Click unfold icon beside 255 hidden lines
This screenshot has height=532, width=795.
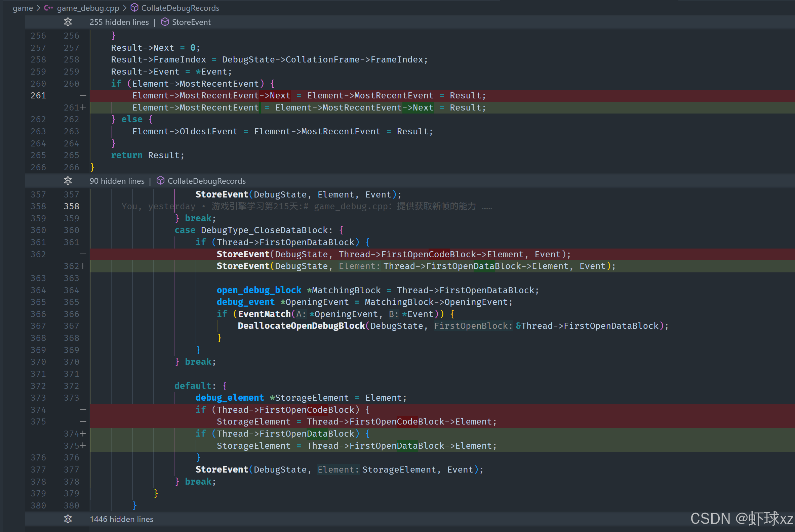tap(68, 22)
